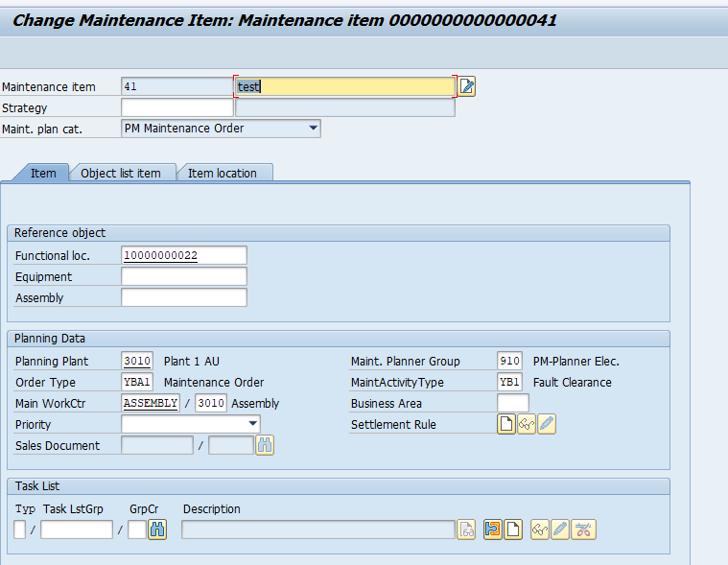The height and width of the screenshot is (565, 728).
Task: Expand the Maint. plan cat. dropdown
Action: pyautogui.click(x=313, y=129)
